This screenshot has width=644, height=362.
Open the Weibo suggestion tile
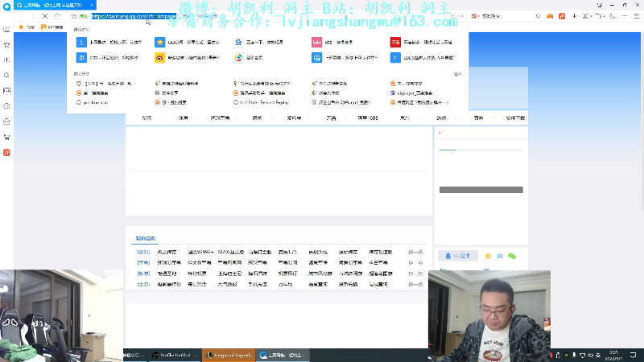pos(188,58)
